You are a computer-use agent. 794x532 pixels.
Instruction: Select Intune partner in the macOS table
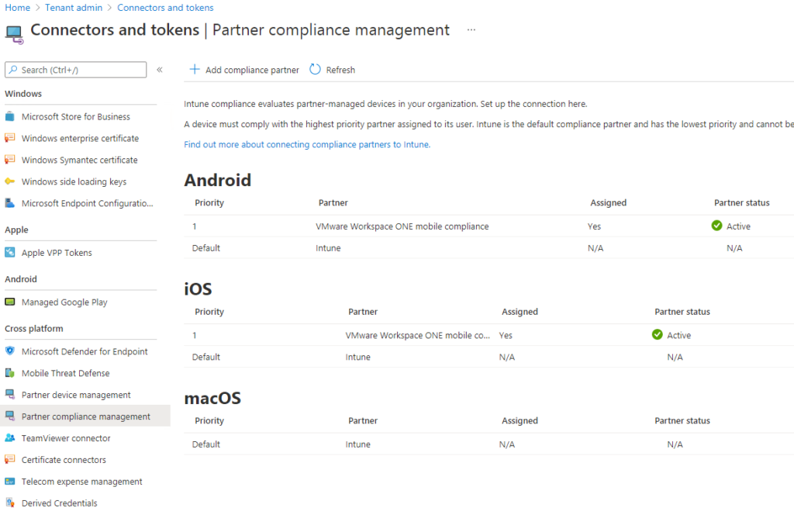[x=358, y=444]
